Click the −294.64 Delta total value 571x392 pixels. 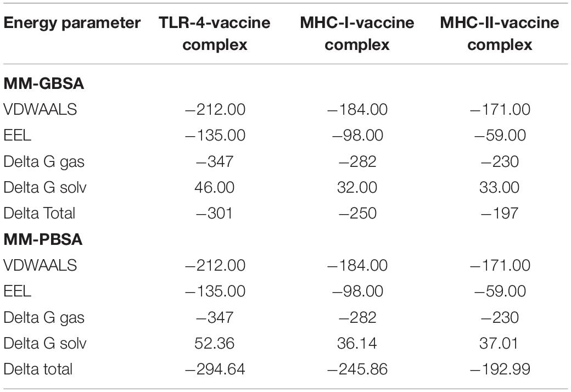click(215, 369)
